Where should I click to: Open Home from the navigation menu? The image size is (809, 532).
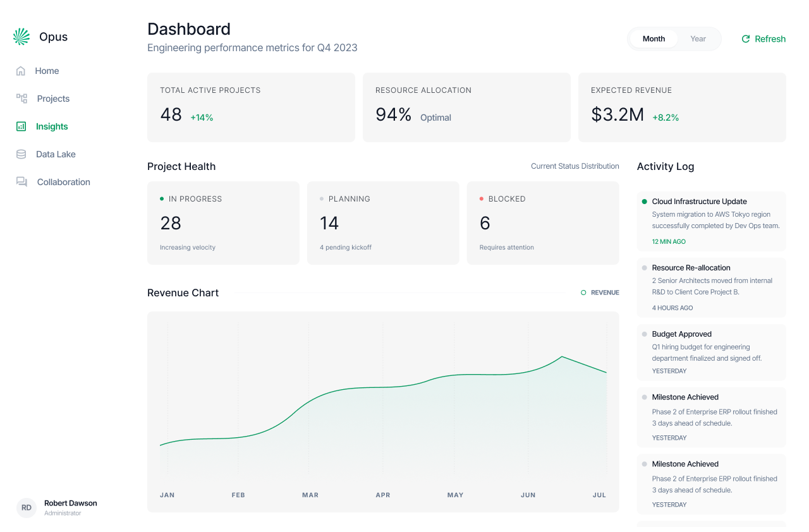(48, 71)
